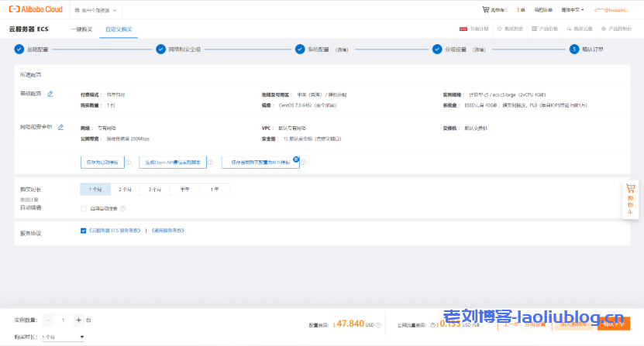Click the generate Open API script button
The image size is (644, 346).
174,163
